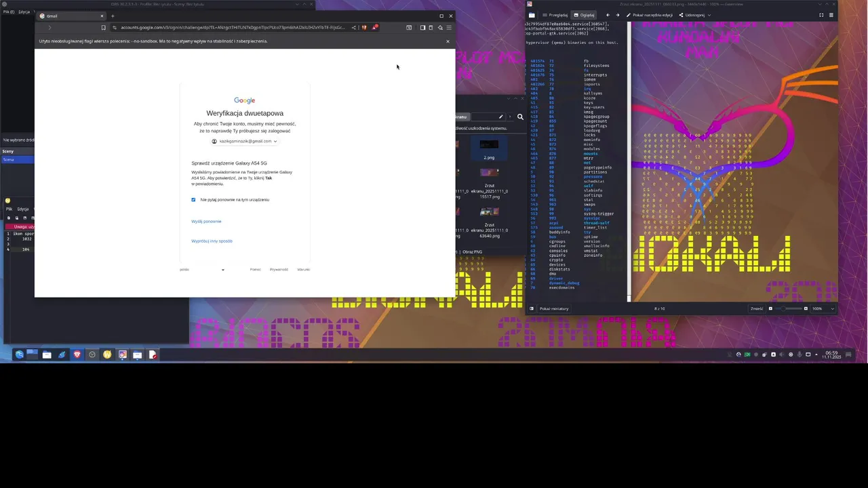
Task: Go to next image in Gwenview
Action: [x=617, y=15]
